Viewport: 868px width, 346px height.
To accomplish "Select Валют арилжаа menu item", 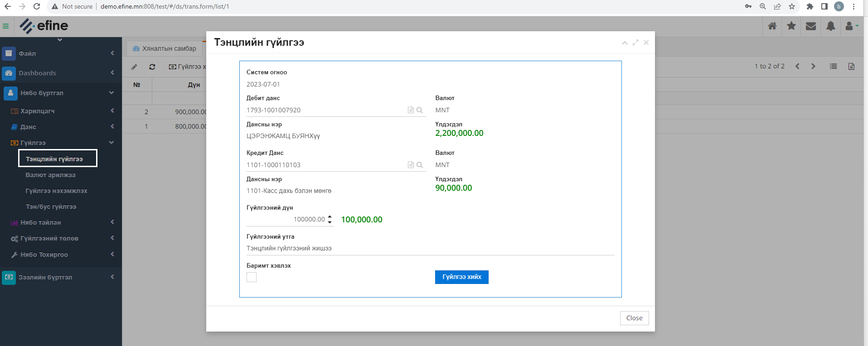I will [x=51, y=175].
